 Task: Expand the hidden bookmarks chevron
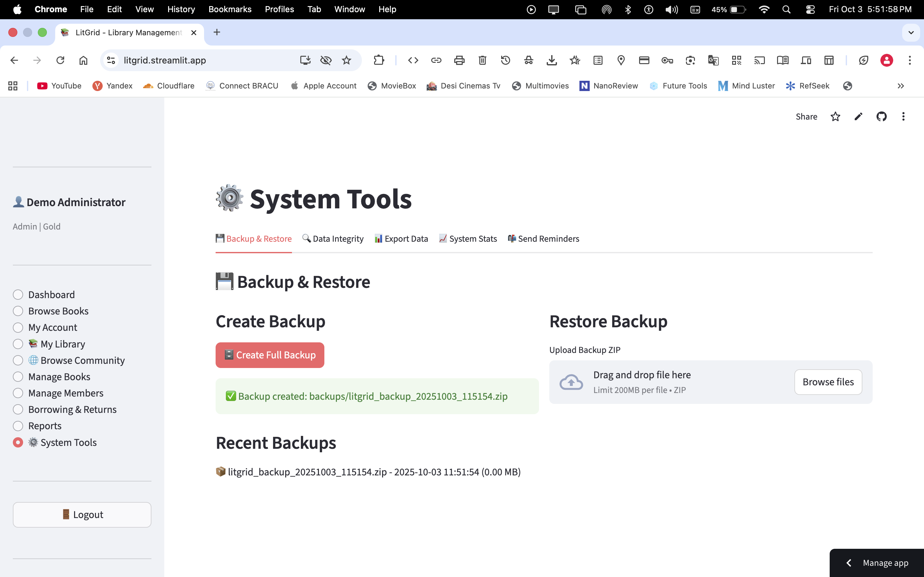[x=901, y=86]
